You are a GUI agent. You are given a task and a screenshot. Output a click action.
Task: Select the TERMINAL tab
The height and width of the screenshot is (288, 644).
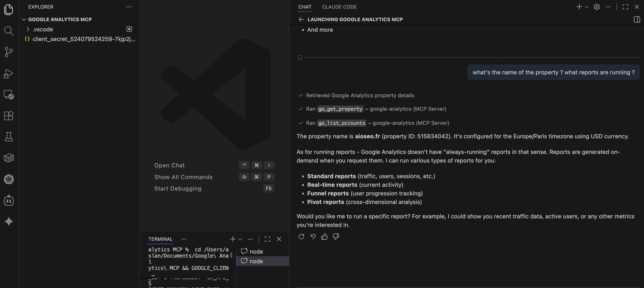160,239
